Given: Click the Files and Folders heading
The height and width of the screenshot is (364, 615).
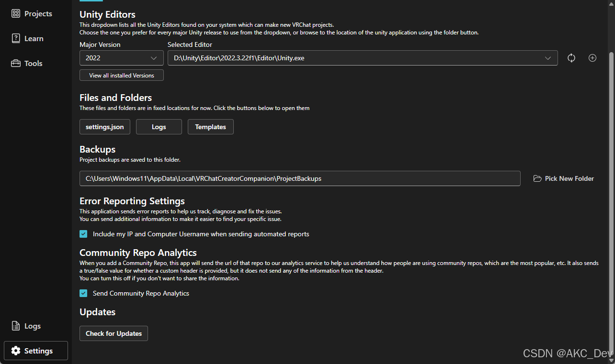Looking at the screenshot, I should 116,98.
